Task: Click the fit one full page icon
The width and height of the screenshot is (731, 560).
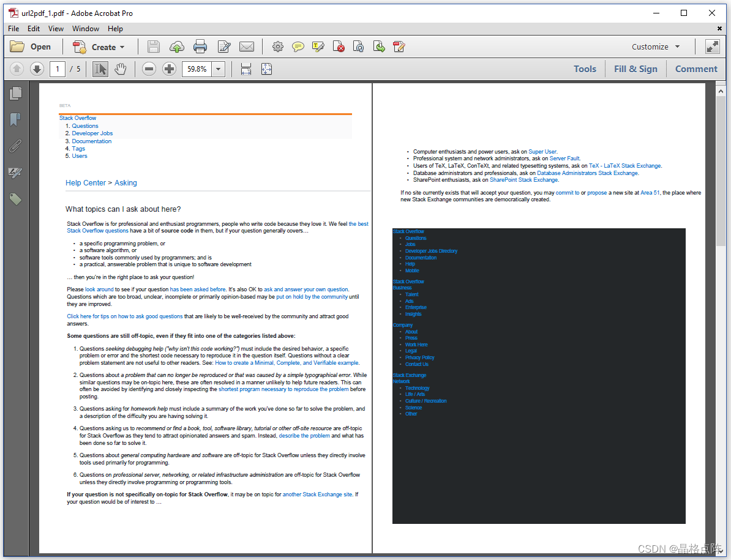Action: [x=267, y=69]
